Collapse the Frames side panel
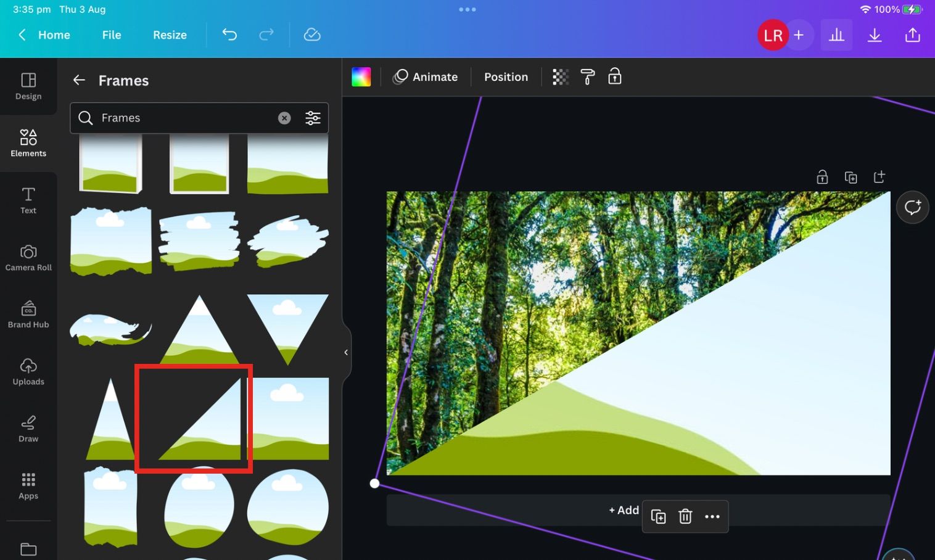Viewport: 935px width, 560px height. (345, 352)
